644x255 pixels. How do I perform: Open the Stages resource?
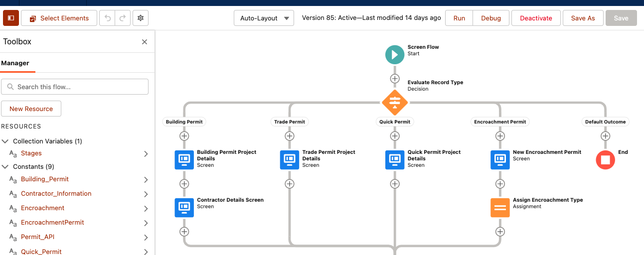(x=31, y=153)
